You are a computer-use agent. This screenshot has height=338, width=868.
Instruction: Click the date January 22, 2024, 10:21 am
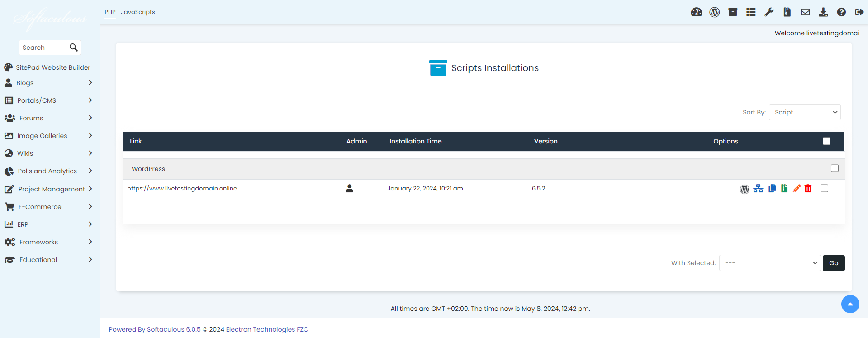425,189
